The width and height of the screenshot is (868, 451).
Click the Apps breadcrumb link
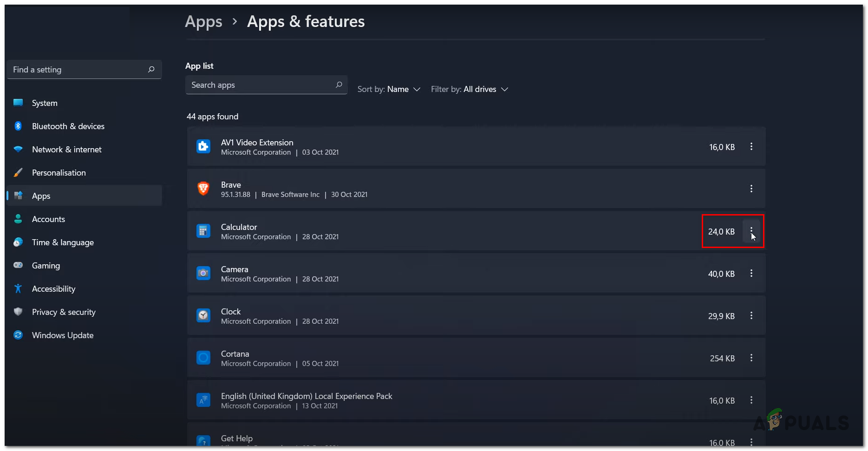[203, 21]
